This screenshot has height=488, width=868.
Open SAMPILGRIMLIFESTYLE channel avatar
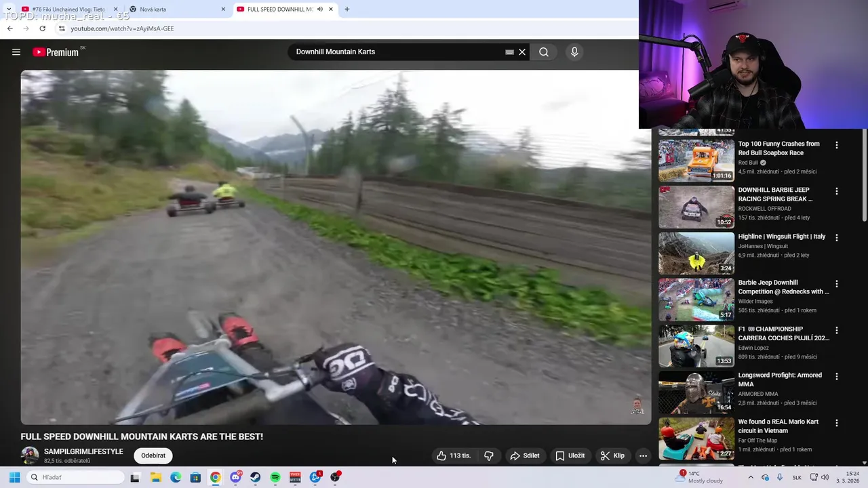pos(30,456)
